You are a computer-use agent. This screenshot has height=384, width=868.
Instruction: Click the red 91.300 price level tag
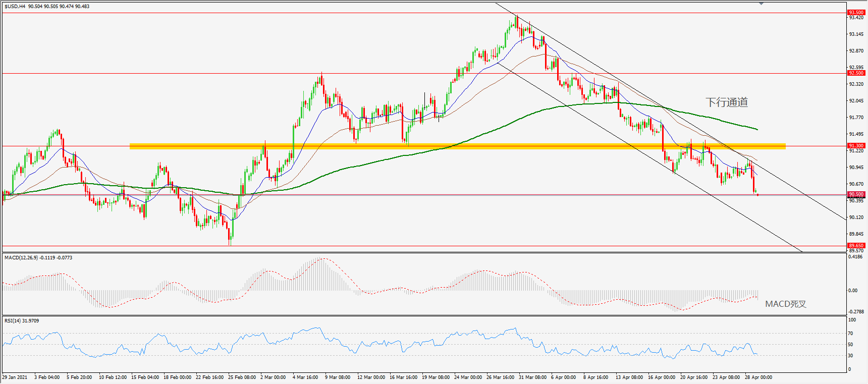pos(856,146)
